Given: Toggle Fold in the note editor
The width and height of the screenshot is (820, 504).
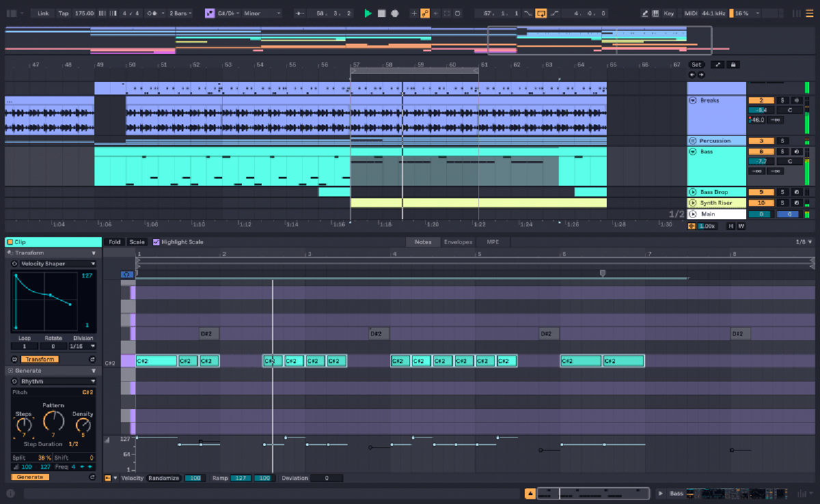Looking at the screenshot, I should pos(115,242).
